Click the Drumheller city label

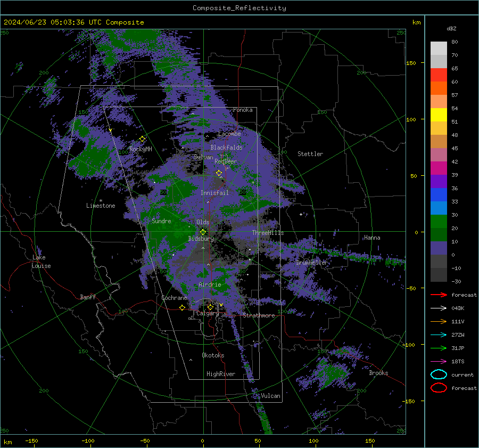312,263
